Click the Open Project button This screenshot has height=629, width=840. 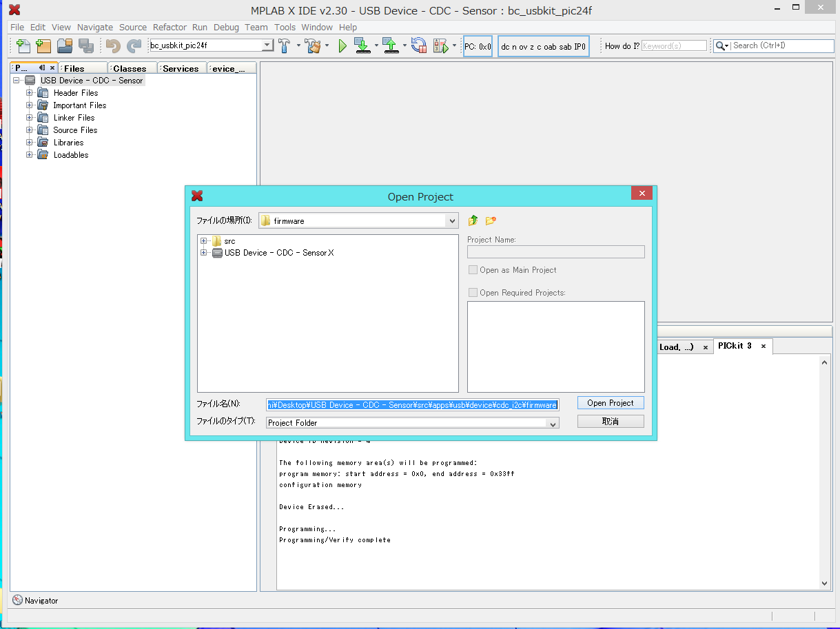click(x=610, y=403)
